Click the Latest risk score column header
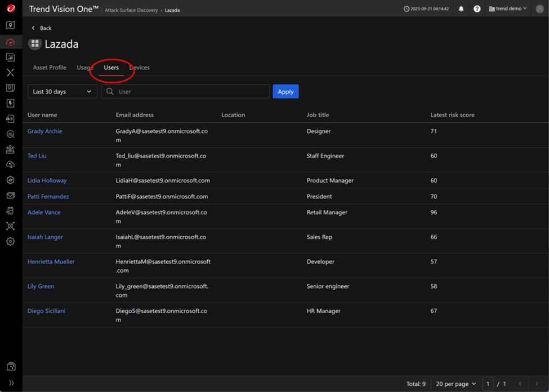549x392 pixels. coord(452,115)
